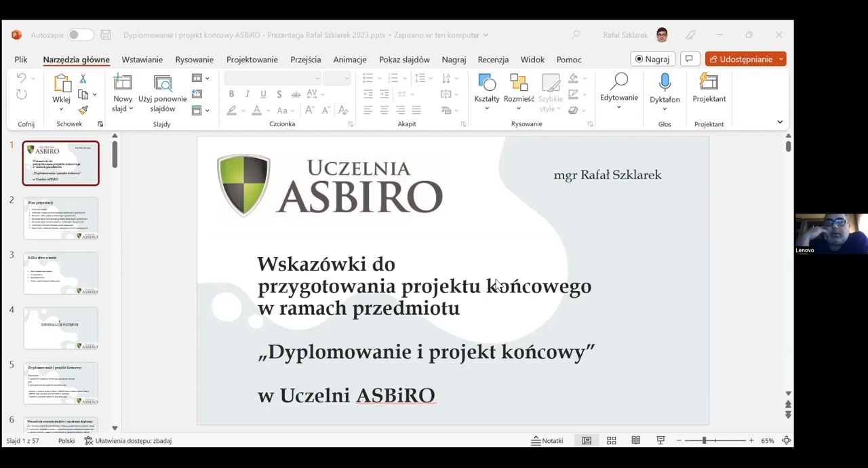Open the Kształty shapes dropdown

(x=487, y=94)
